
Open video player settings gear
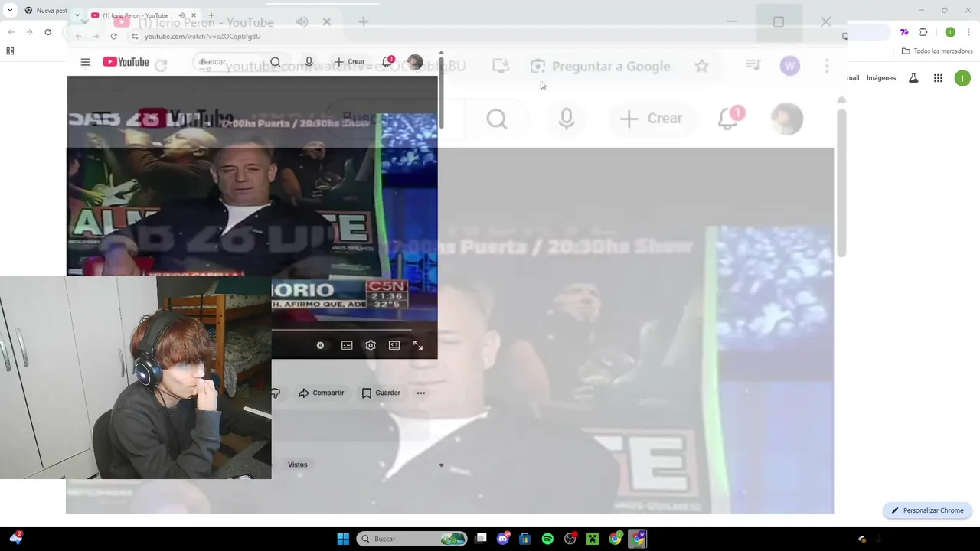point(371,345)
